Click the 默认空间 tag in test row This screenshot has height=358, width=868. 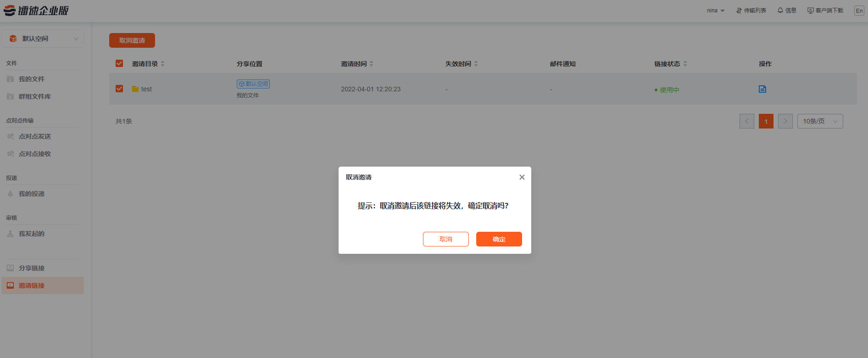pyautogui.click(x=253, y=84)
